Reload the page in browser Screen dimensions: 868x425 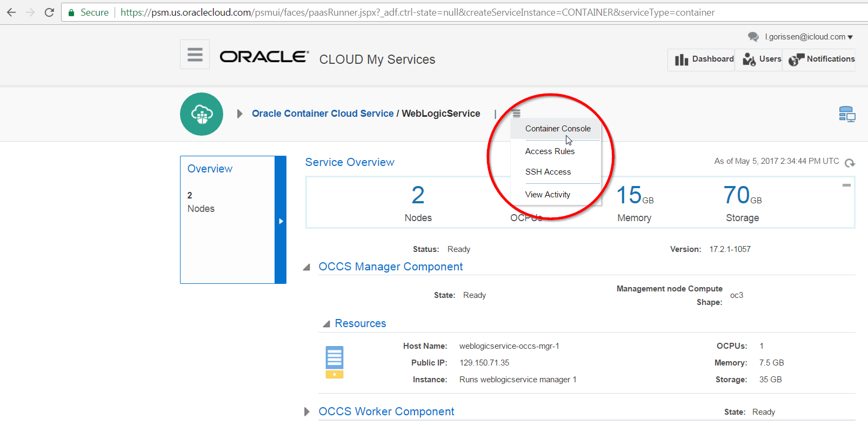[49, 12]
